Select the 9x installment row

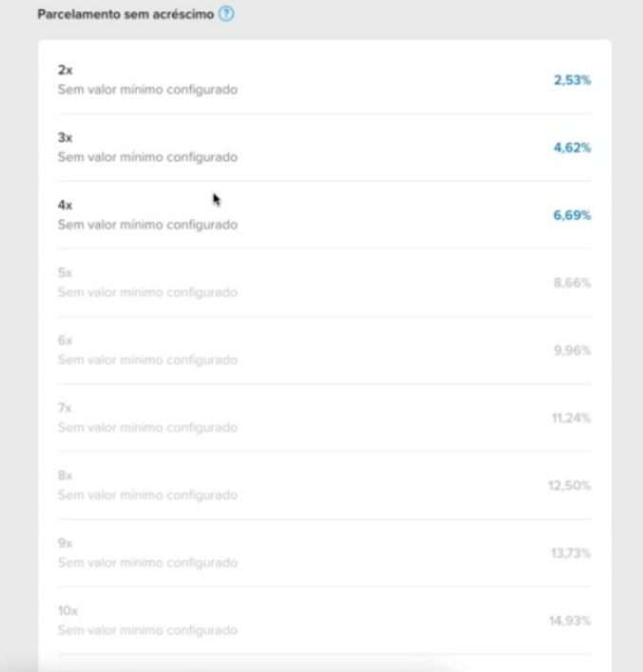[325, 553]
